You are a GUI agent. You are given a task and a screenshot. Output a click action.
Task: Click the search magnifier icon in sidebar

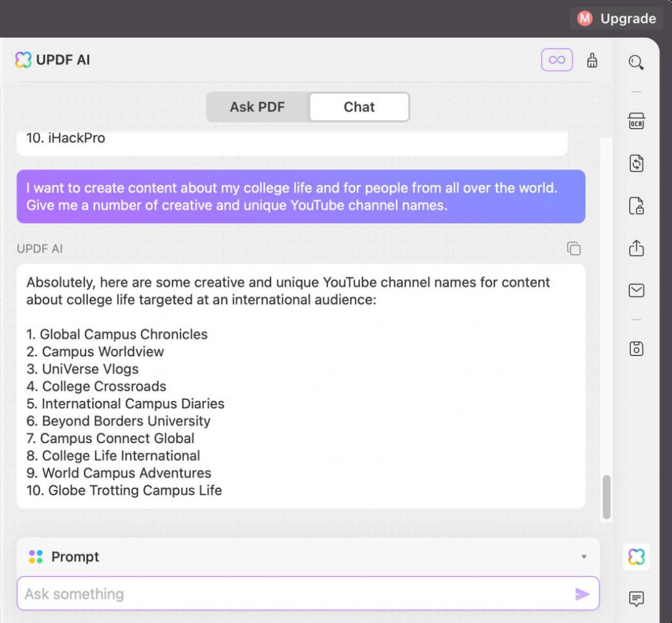coord(636,62)
